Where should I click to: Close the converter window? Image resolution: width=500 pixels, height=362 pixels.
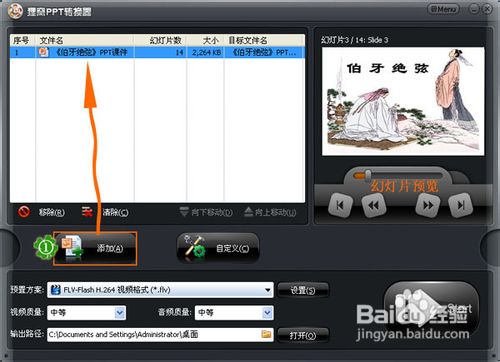487,9
